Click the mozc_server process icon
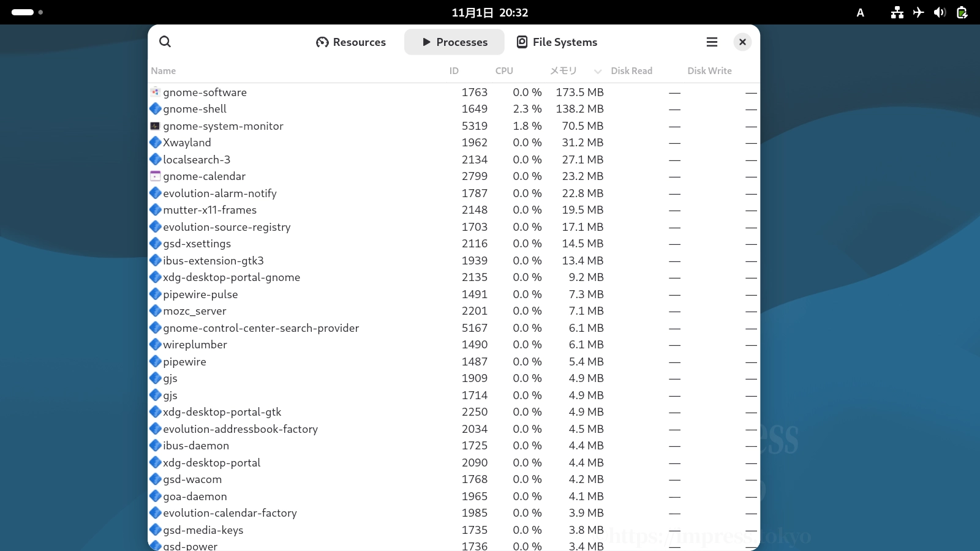 156,311
